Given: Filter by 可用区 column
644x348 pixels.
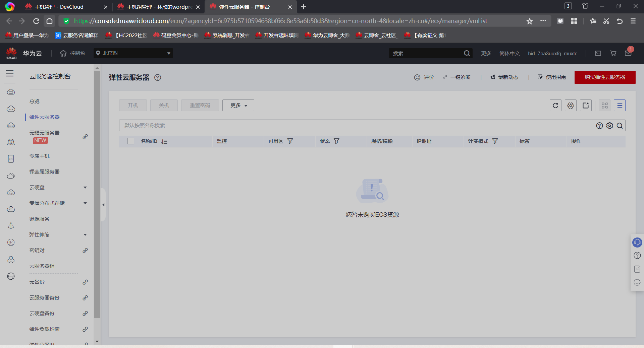Looking at the screenshot, I should [290, 141].
